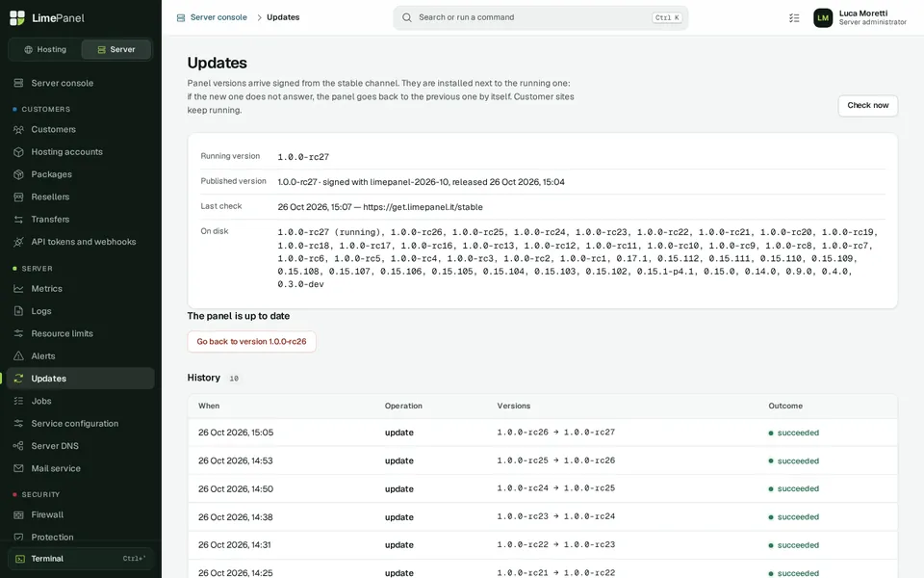Viewport: 924px width, 578px height.
Task: Click the Customers people icon
Action: 19,130
